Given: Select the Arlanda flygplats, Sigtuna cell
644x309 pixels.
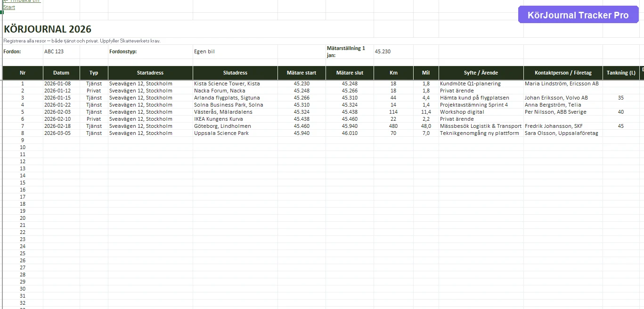Looking at the screenshot, I should point(235,98).
